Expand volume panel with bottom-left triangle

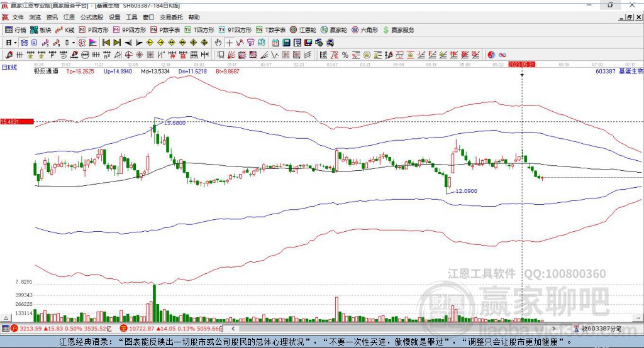click(x=6, y=318)
